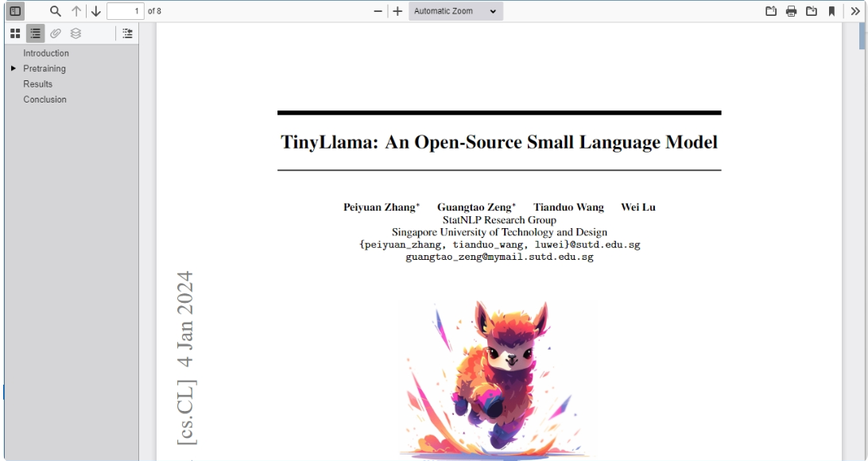Click the bookmark current view icon
The height and width of the screenshot is (461, 868).
point(831,11)
